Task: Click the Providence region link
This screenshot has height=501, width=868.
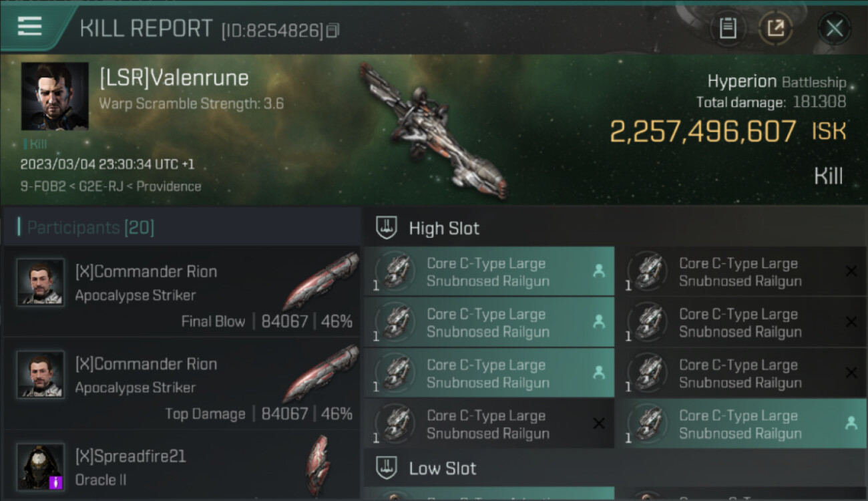Action: [x=170, y=186]
